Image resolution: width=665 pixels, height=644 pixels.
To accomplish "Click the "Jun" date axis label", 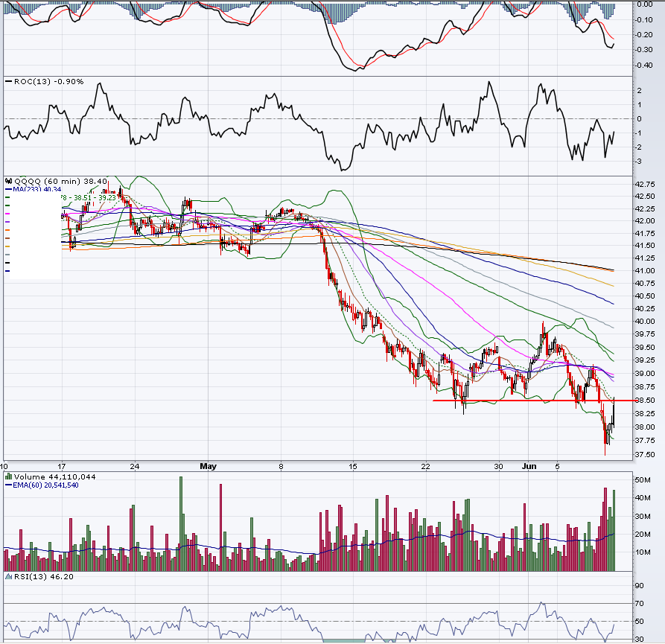I will pos(529,466).
